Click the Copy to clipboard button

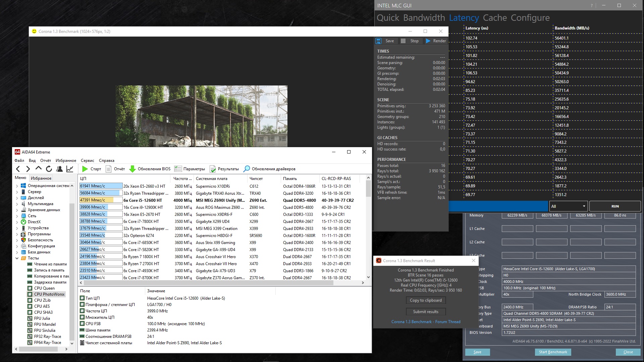pyautogui.click(x=426, y=300)
